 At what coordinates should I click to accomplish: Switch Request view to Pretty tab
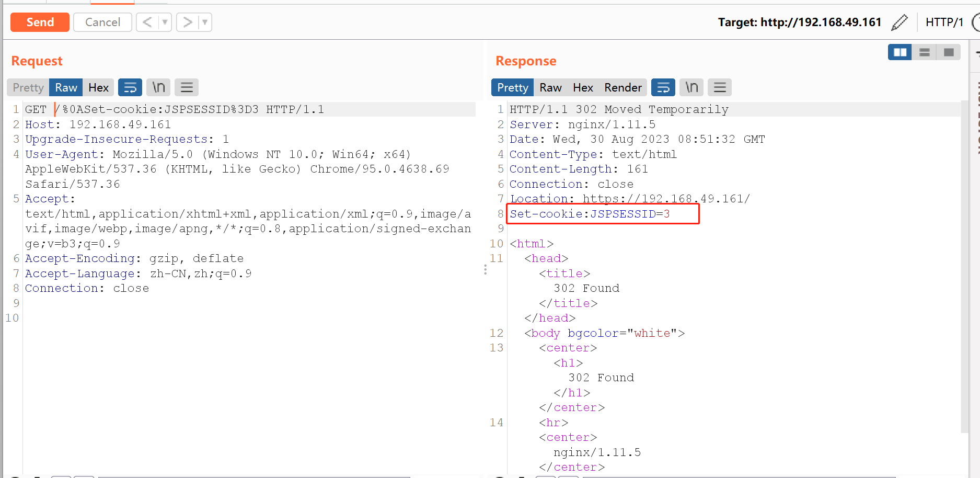(28, 87)
